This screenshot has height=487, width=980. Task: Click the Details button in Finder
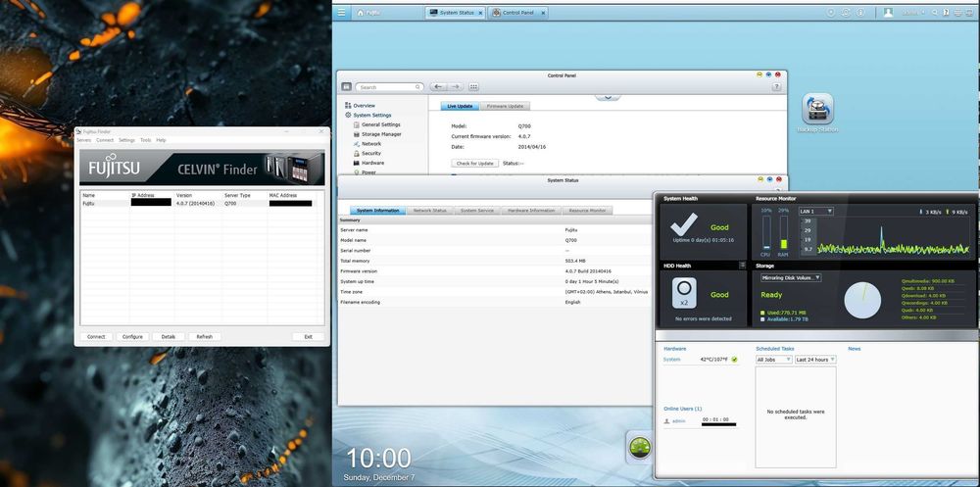(x=169, y=336)
